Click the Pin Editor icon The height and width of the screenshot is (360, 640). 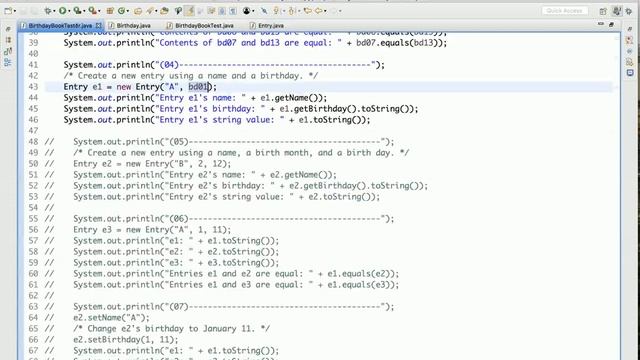pos(264,11)
